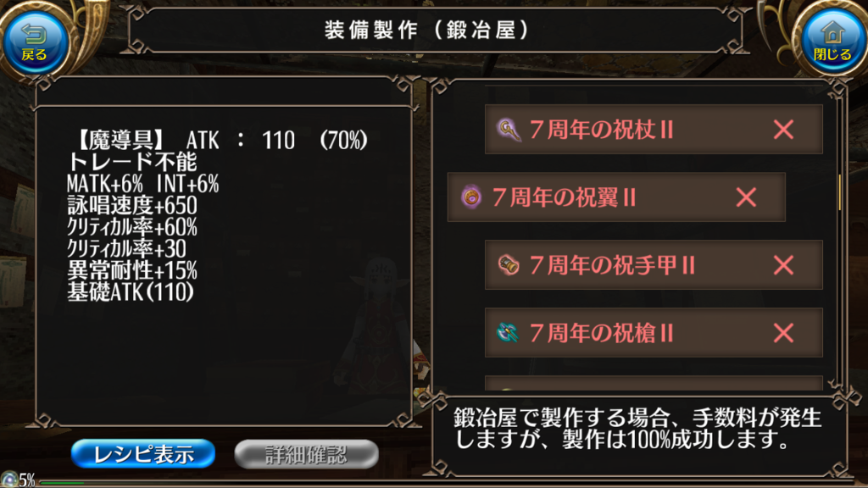
Task: Tap the 閉じる home button
Action: tap(832, 43)
